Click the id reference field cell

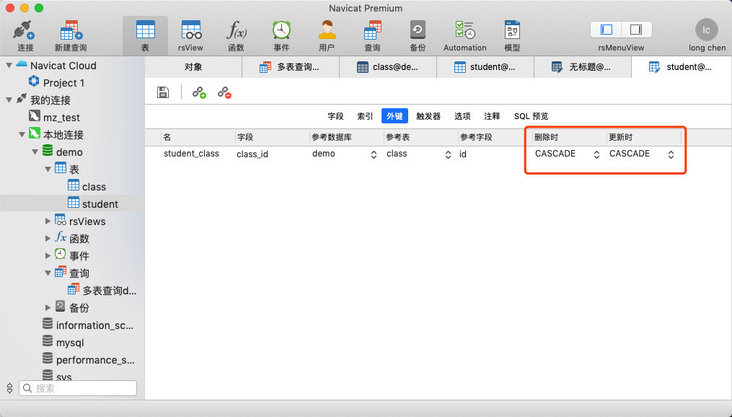(463, 154)
